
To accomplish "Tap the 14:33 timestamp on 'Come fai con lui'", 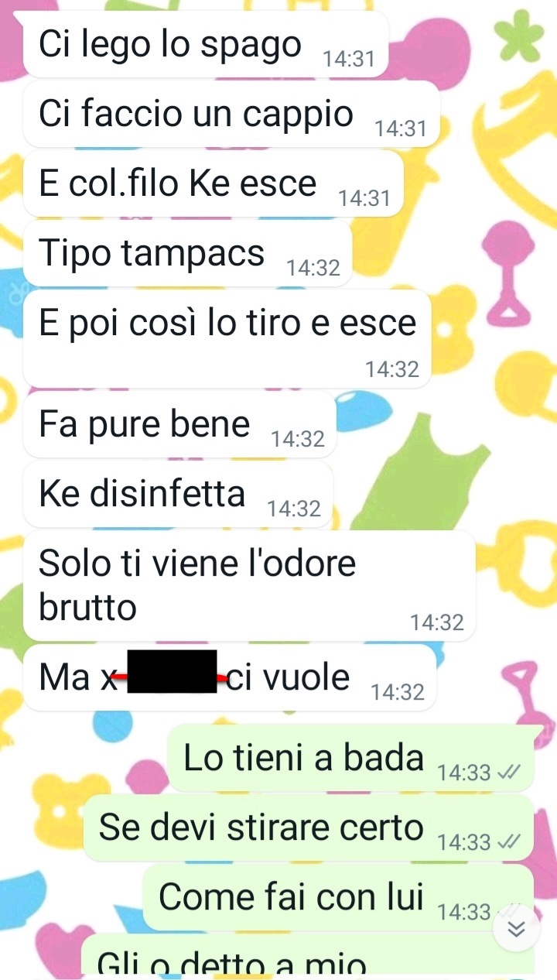I will coord(464,912).
